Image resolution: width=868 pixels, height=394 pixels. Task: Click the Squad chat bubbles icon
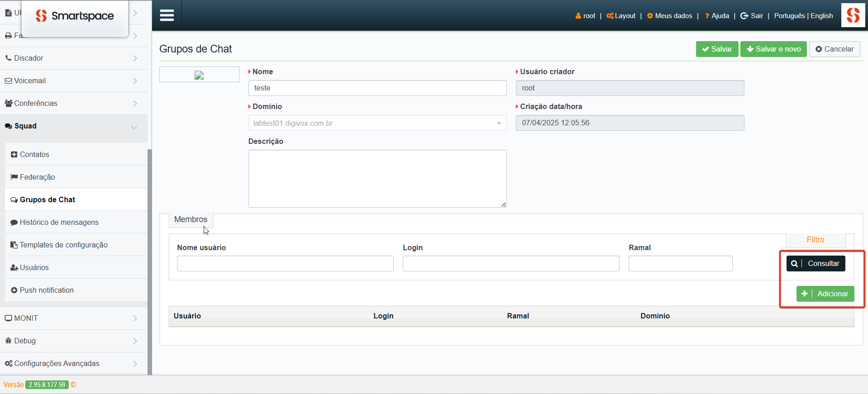click(x=8, y=126)
